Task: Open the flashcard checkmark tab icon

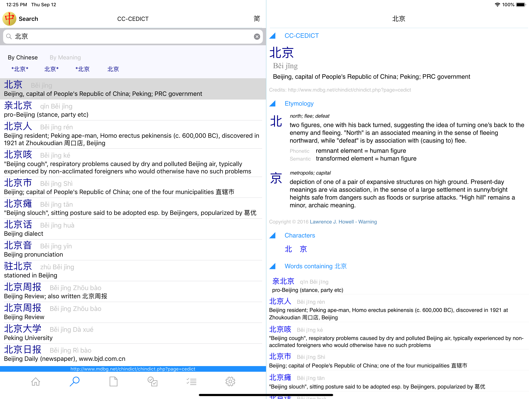Action: 152,381
